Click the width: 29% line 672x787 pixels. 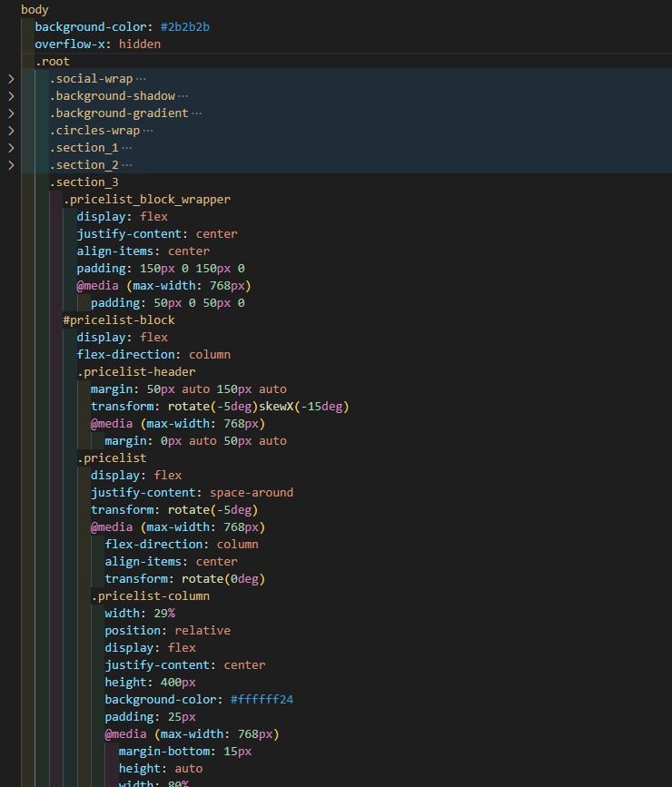[140, 613]
